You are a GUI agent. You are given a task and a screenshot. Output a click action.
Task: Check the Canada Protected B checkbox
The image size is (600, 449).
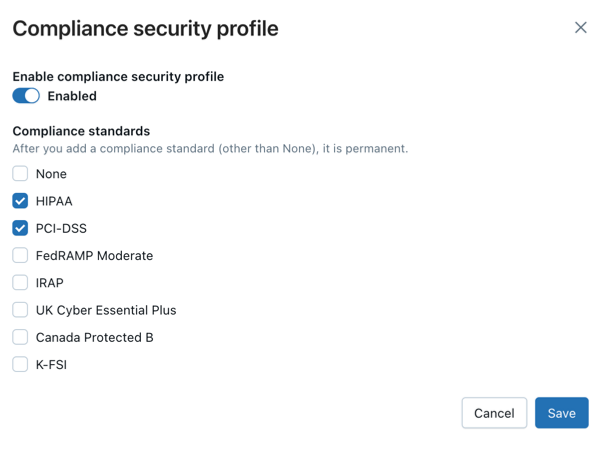point(20,337)
